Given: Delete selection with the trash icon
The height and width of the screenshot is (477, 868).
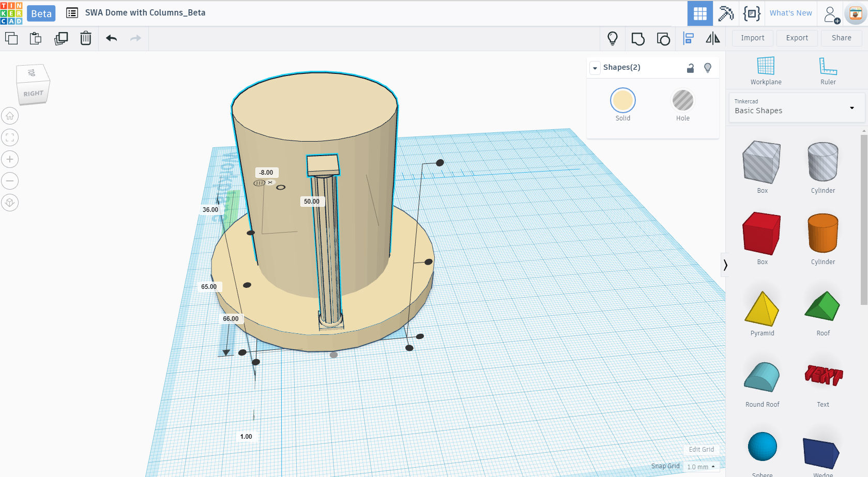Looking at the screenshot, I should point(86,38).
